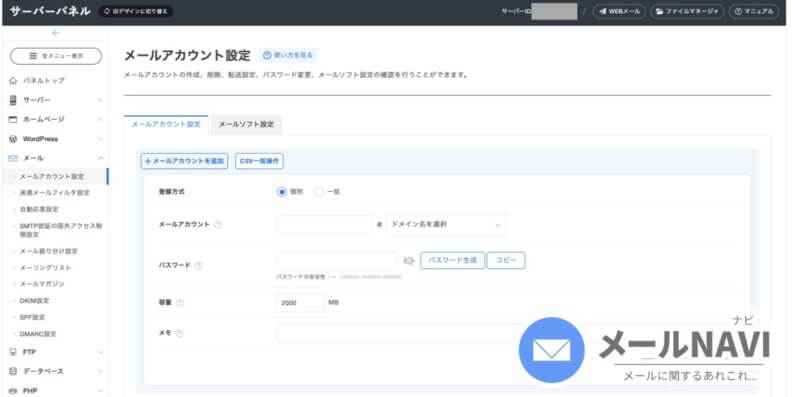
Task: Expand the PHP menu chevron
Action: tap(101, 391)
